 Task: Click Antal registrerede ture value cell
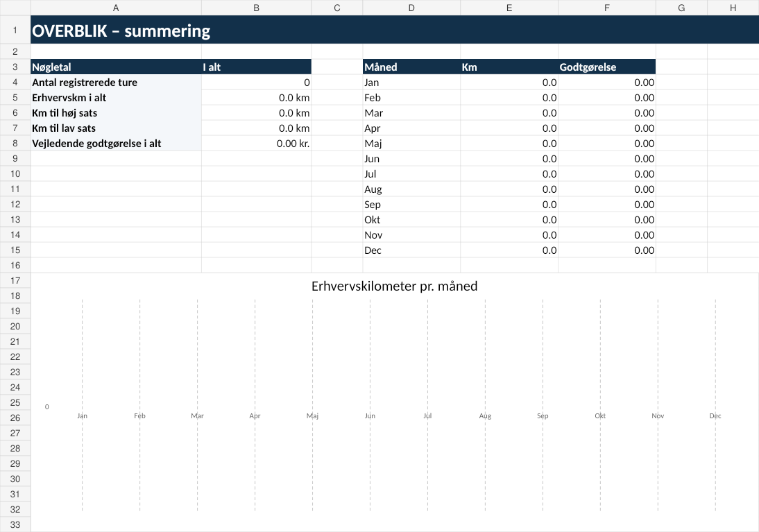pyautogui.click(x=256, y=83)
